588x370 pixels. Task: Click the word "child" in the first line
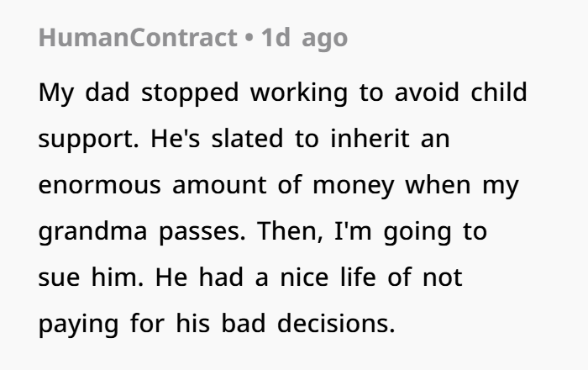pos(496,92)
